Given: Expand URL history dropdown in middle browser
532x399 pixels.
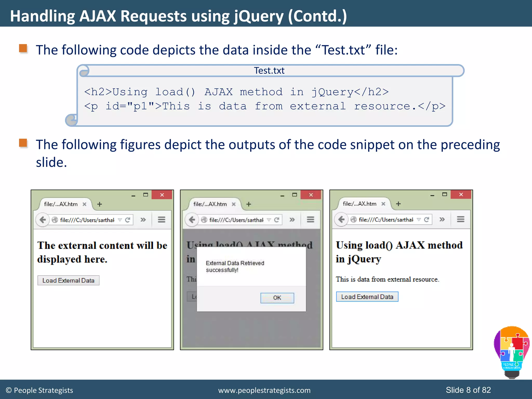Looking at the screenshot, I should tap(269, 220).
